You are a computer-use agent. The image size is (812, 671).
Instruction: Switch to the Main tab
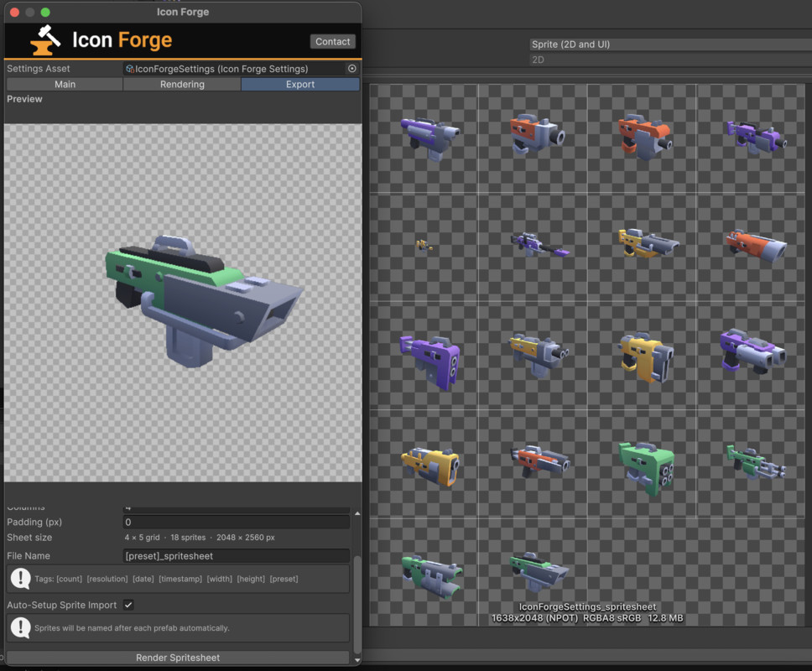[65, 84]
